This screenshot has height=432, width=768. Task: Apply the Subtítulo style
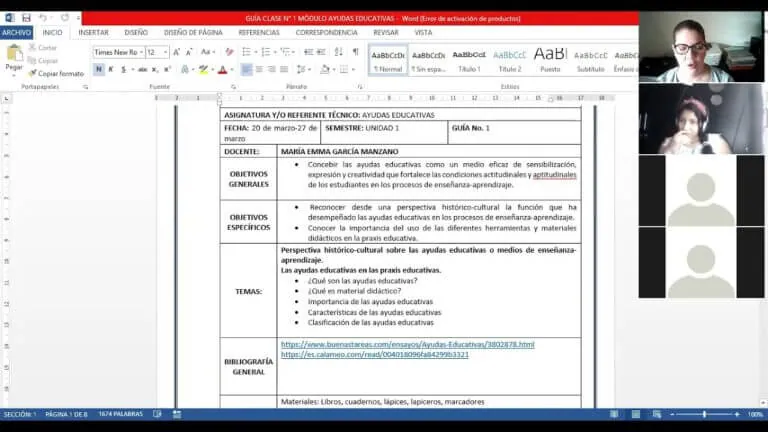tap(591, 61)
